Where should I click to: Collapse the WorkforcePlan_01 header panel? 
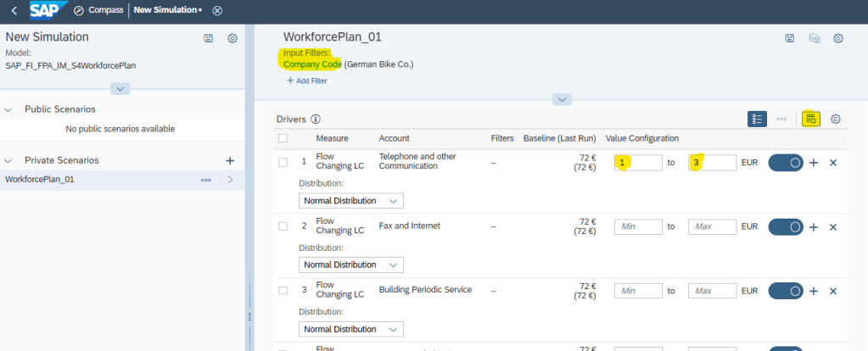[x=560, y=100]
